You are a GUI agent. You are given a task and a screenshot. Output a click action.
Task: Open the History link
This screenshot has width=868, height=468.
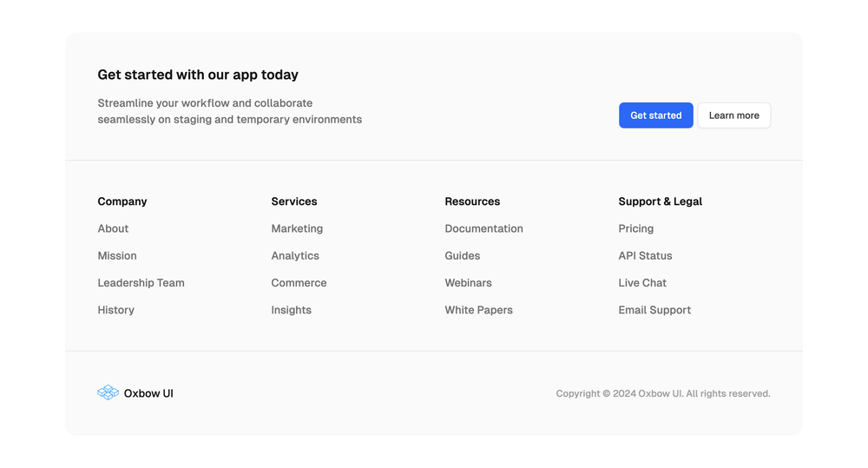115,310
